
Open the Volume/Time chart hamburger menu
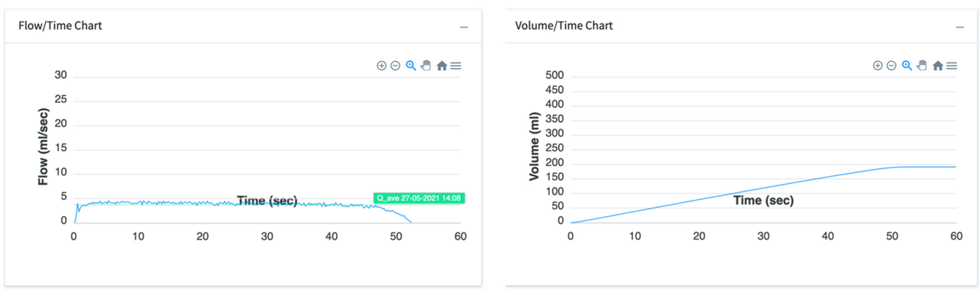tap(952, 66)
